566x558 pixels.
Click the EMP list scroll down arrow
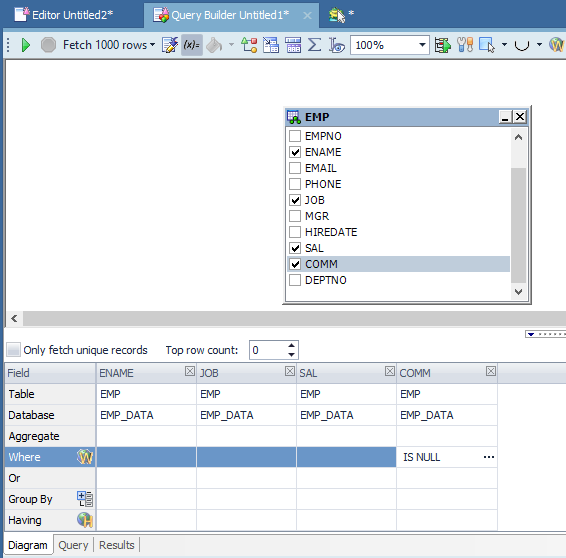click(518, 292)
